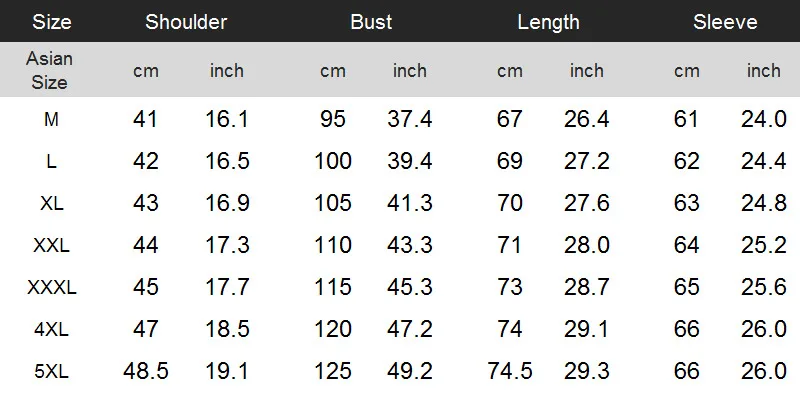Select the XL size row label

(52, 203)
